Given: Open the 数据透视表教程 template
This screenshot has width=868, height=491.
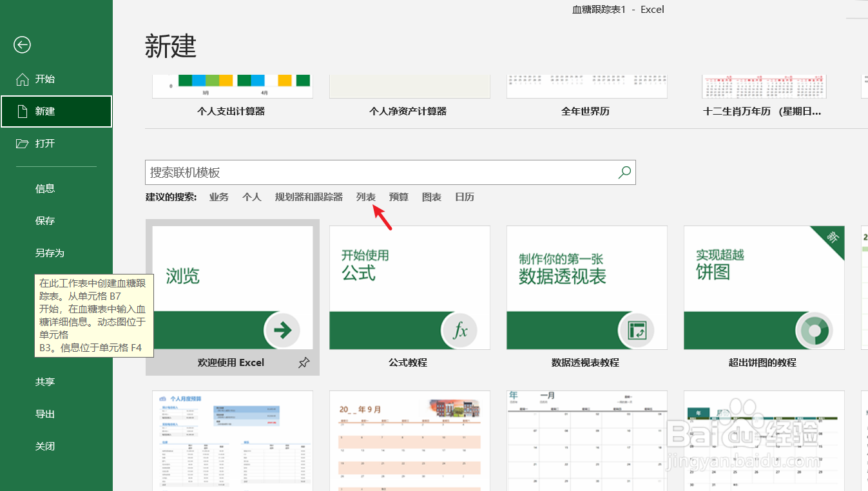Looking at the screenshot, I should (587, 298).
